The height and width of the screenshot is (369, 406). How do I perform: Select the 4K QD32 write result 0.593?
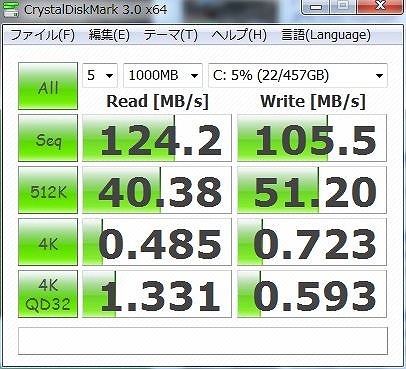pyautogui.click(x=312, y=294)
